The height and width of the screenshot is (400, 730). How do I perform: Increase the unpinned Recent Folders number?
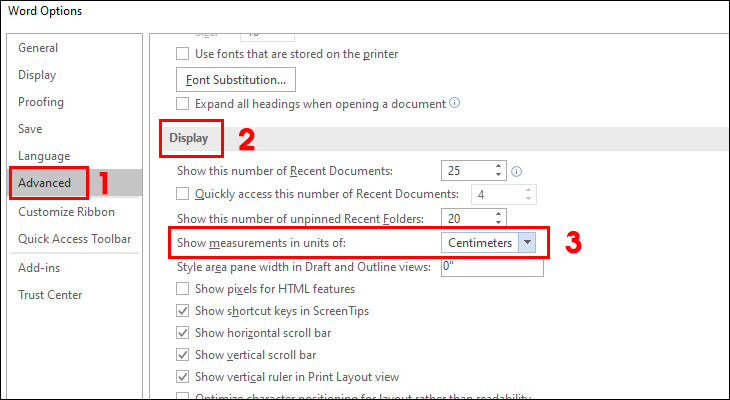point(498,214)
